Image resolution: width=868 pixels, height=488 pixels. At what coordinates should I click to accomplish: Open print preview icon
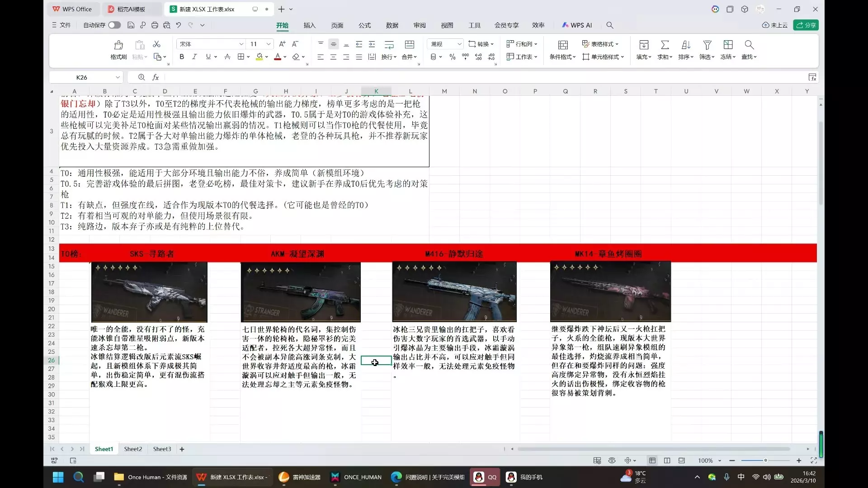point(167,25)
